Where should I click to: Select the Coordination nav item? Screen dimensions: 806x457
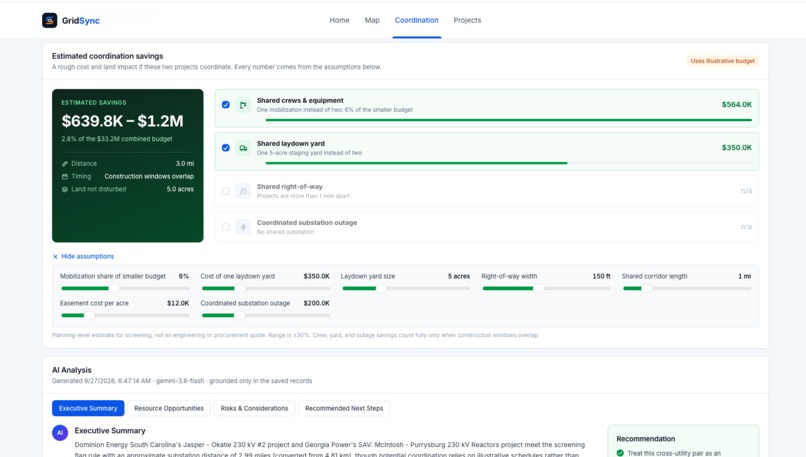416,20
